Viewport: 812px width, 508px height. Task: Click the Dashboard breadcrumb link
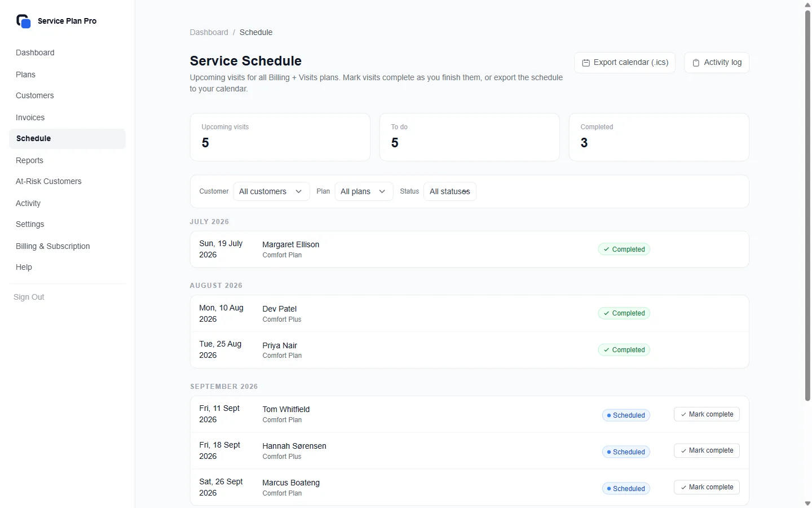coord(209,32)
